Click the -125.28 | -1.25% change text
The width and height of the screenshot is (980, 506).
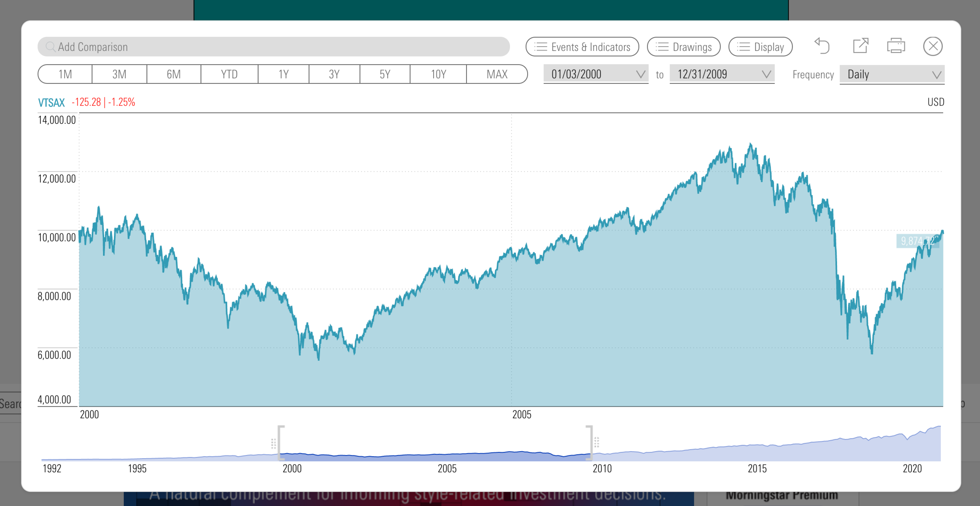coord(103,102)
